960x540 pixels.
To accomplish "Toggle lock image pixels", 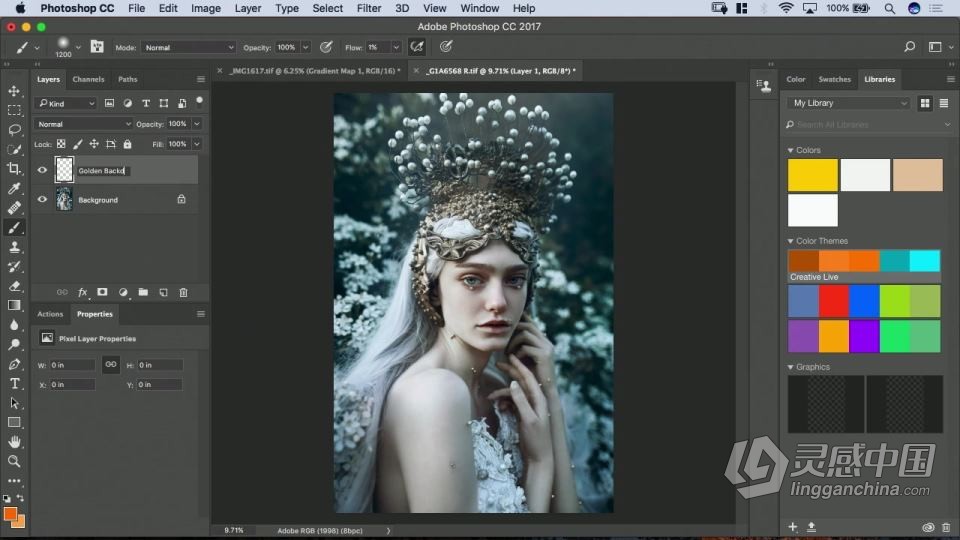I will 77,144.
